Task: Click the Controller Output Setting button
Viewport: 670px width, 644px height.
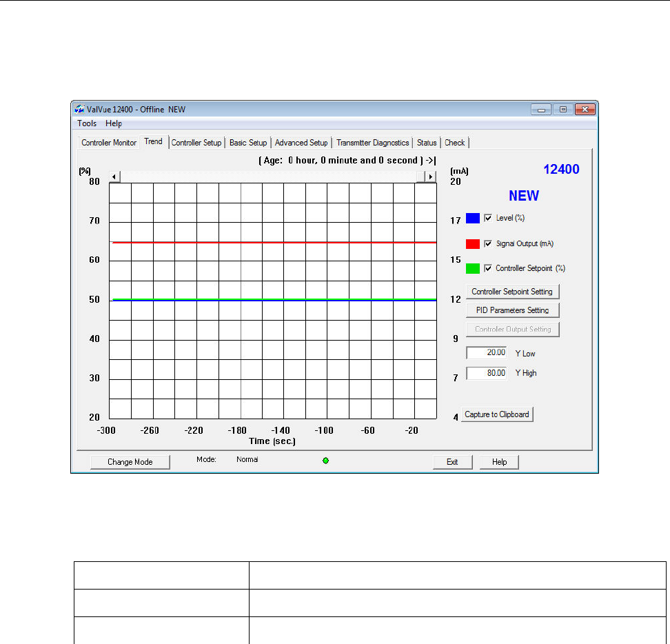Action: [x=512, y=330]
